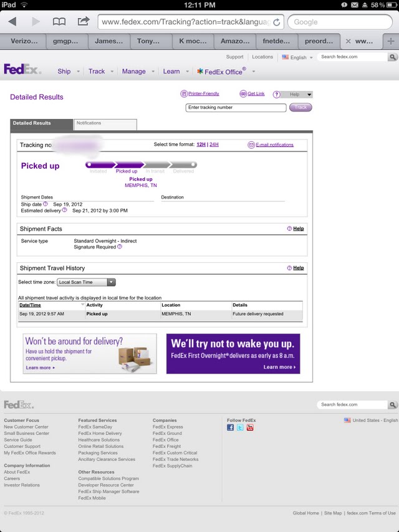Expand the Track menu arrow
Viewport: 399px width, 532px height.
(x=112, y=72)
